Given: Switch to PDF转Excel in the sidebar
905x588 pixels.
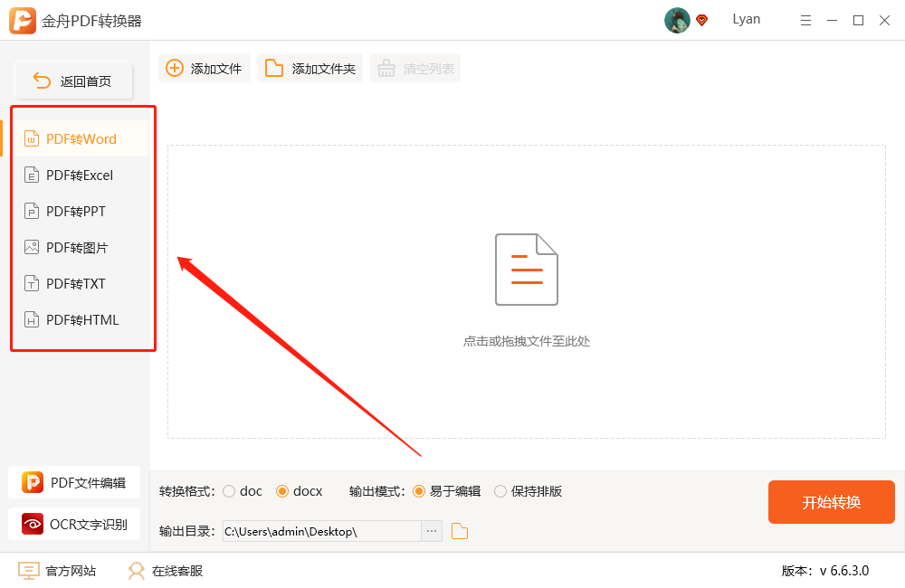Looking at the screenshot, I should (x=80, y=175).
